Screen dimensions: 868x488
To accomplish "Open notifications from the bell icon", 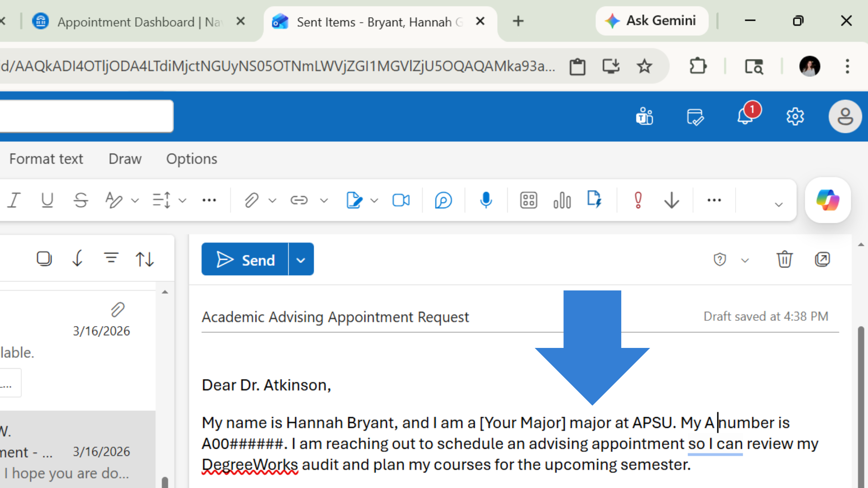I will [744, 116].
